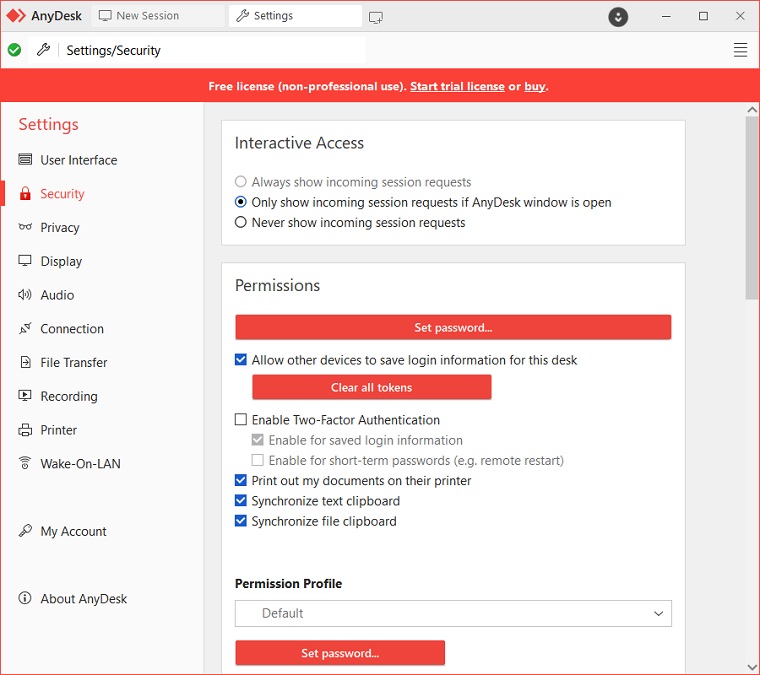760x675 pixels.
Task: Click the Display monitor icon
Action: (25, 261)
